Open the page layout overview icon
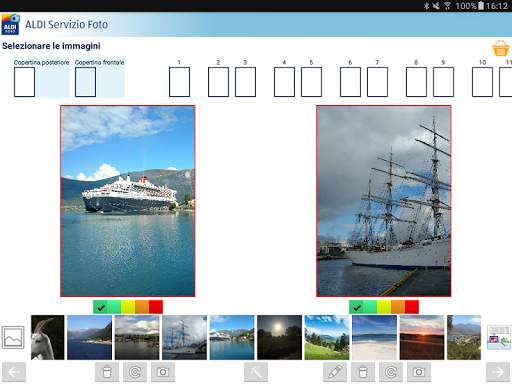The height and width of the screenshot is (384, 512). click(x=499, y=337)
